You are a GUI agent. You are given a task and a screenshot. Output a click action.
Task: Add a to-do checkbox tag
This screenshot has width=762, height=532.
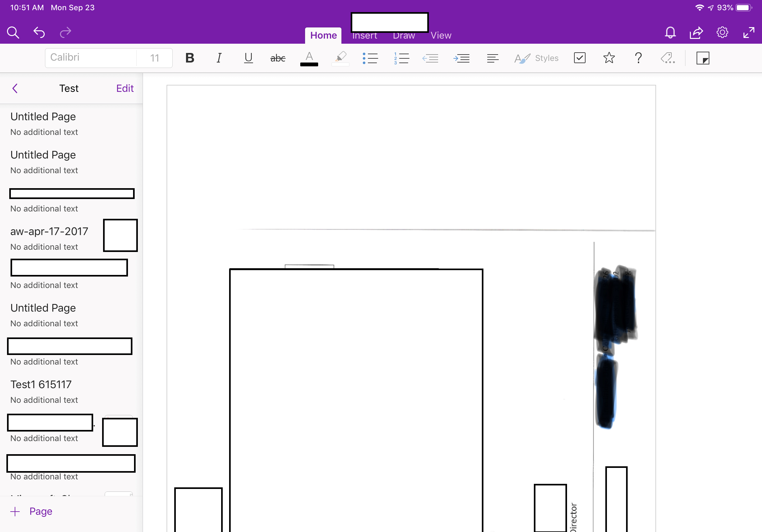tap(579, 58)
